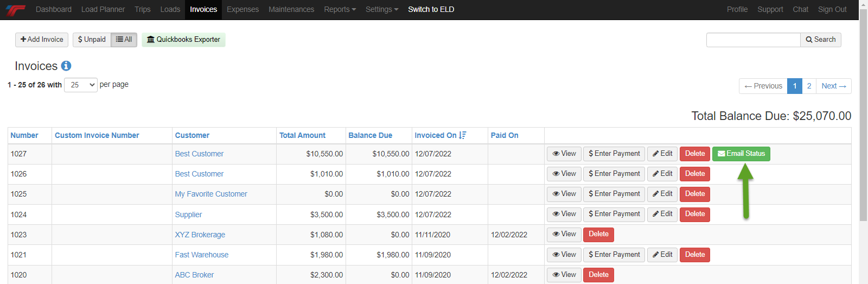This screenshot has width=868, height=284.
Task: Enter payment for invoice 1027
Action: [614, 154]
